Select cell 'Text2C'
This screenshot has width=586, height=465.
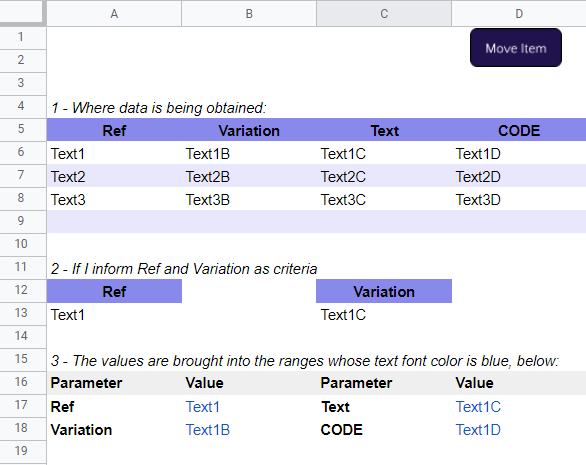click(x=384, y=176)
